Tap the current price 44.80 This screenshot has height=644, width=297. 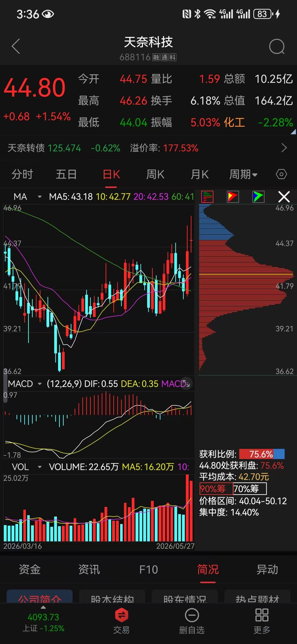coord(35,88)
